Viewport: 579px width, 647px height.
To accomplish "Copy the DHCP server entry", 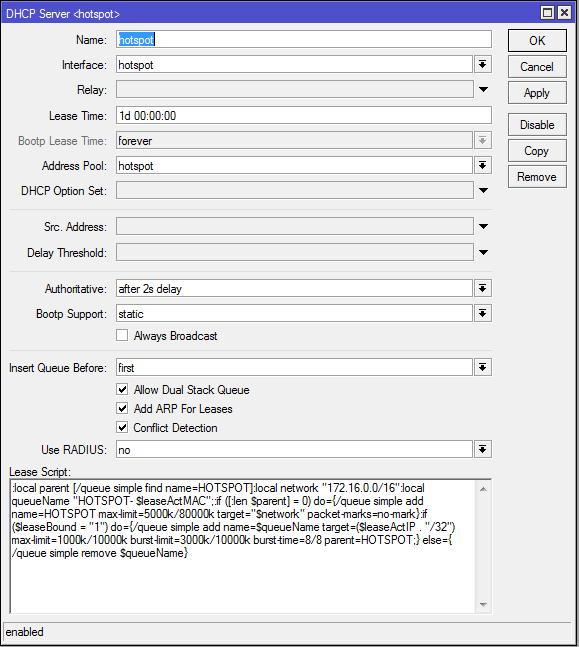I will click(537, 151).
